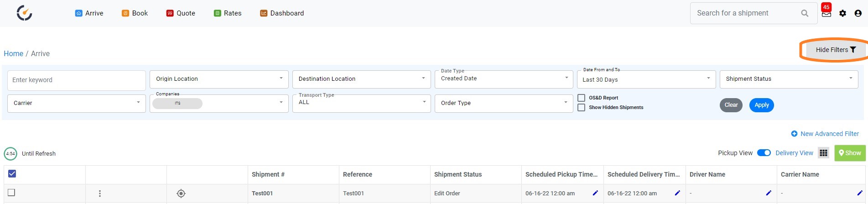Click the plus icon beside New Advanced Filter
This screenshot has width=868, height=204.
coord(794,134)
